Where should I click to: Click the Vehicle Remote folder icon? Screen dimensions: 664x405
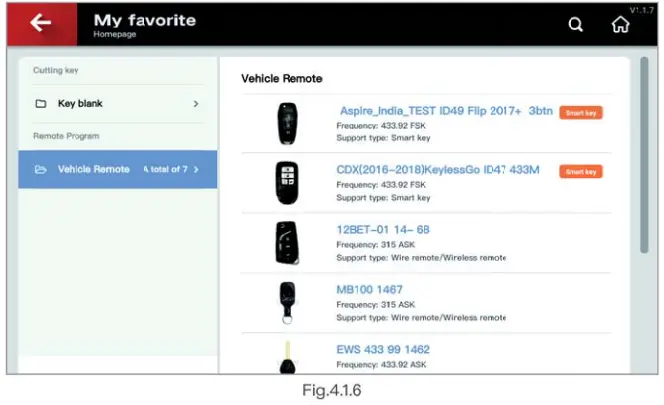click(x=41, y=170)
